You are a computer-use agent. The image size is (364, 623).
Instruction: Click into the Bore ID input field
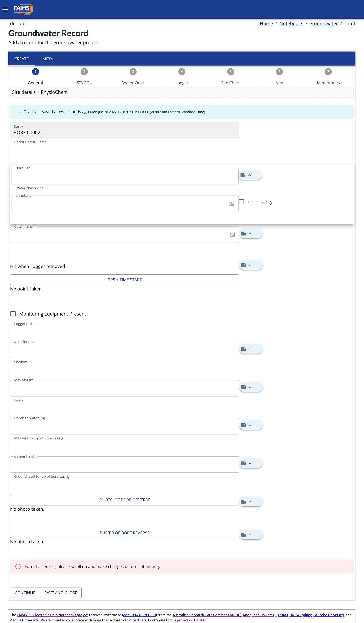point(125,176)
